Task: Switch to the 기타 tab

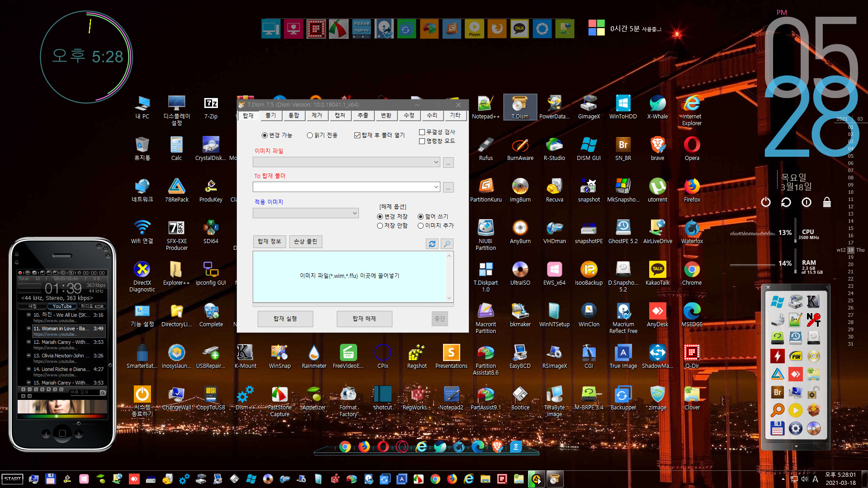Action: (x=455, y=116)
